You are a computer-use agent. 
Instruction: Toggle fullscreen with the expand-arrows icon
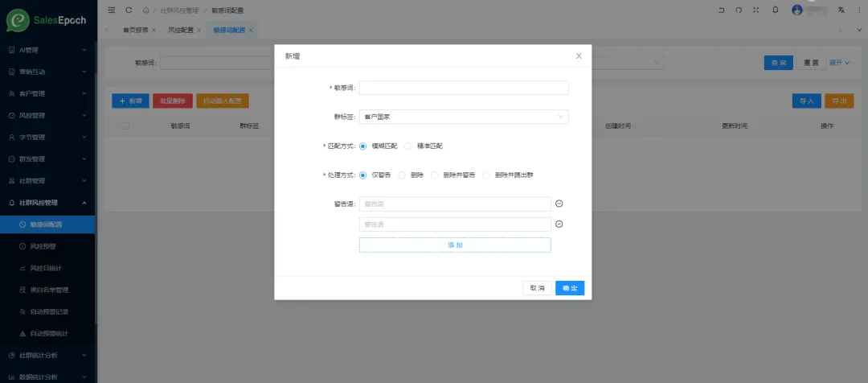click(x=756, y=10)
